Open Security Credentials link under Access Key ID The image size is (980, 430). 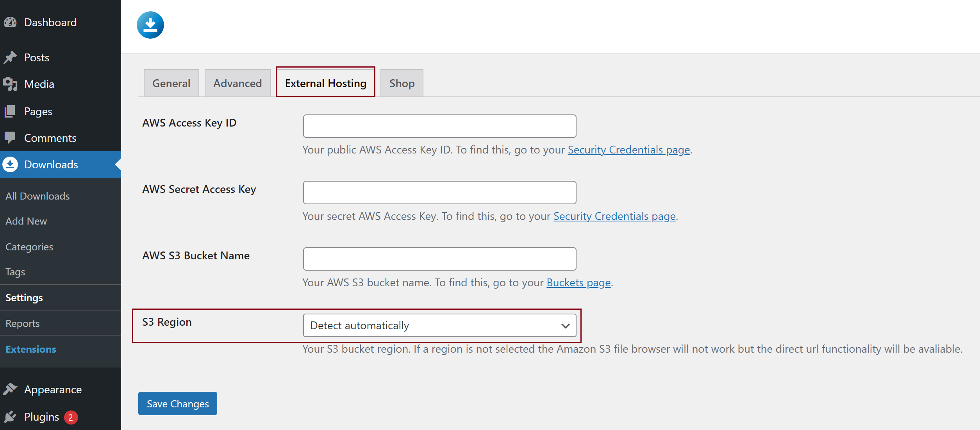(x=629, y=150)
